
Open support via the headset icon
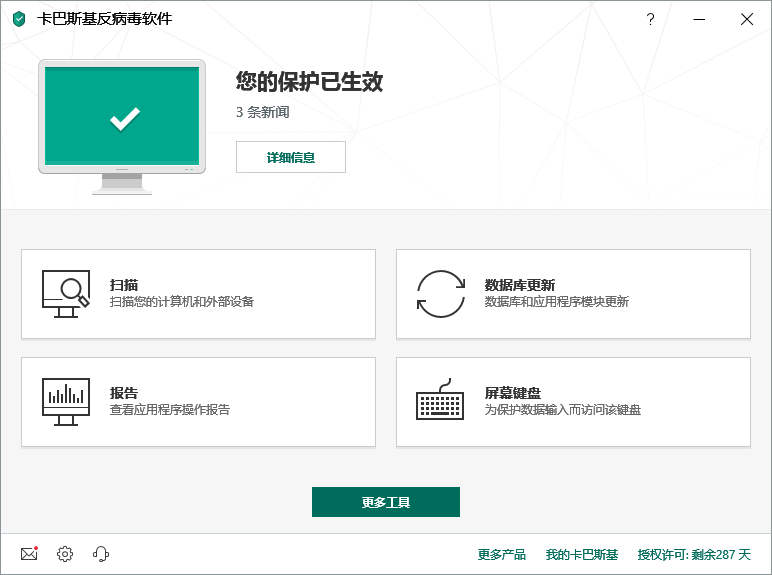[101, 554]
